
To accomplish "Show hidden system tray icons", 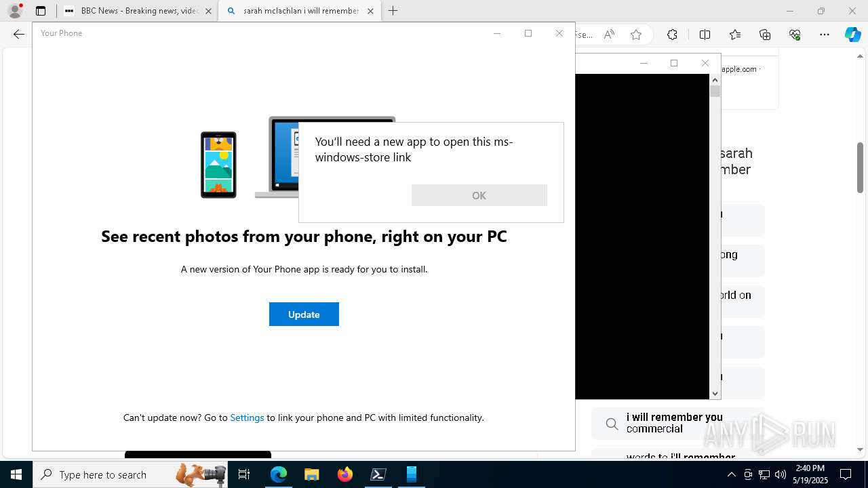I will click(731, 474).
